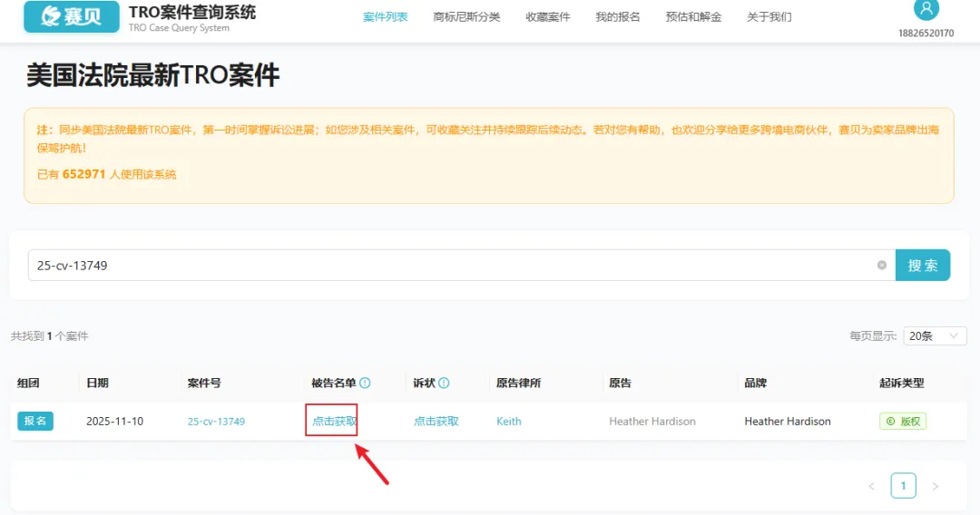Open 收藏案件 in the navigation
The height and width of the screenshot is (515, 980).
pyautogui.click(x=548, y=17)
